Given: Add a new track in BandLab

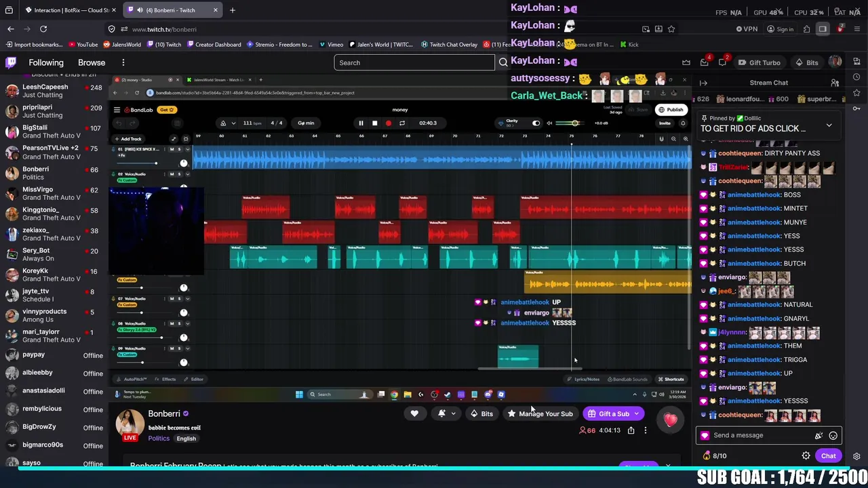Looking at the screenshot, I should coord(128,139).
